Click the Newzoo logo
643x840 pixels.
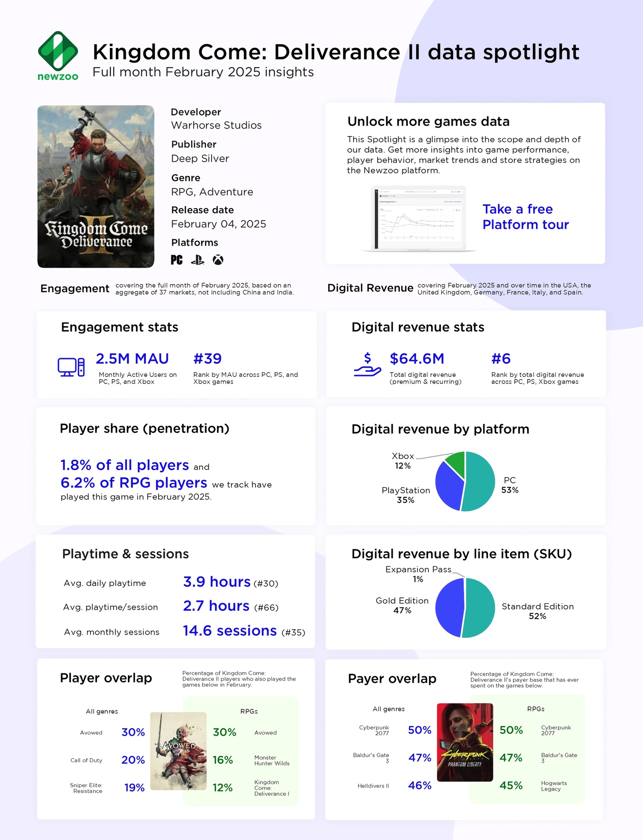[58, 56]
